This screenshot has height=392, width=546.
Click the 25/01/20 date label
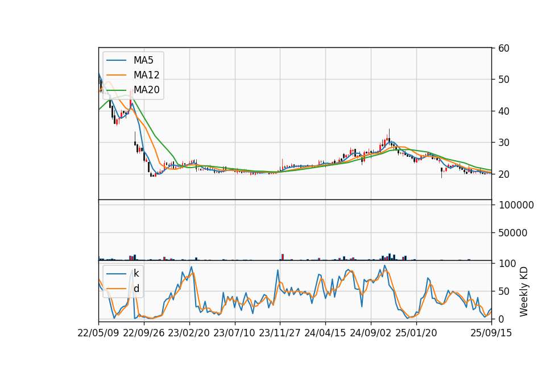pos(416,333)
